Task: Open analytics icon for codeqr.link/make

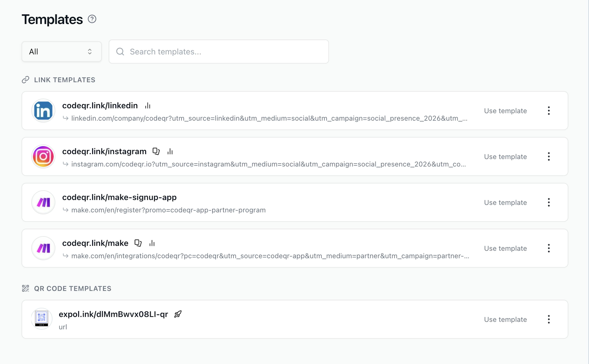Action: coord(152,243)
